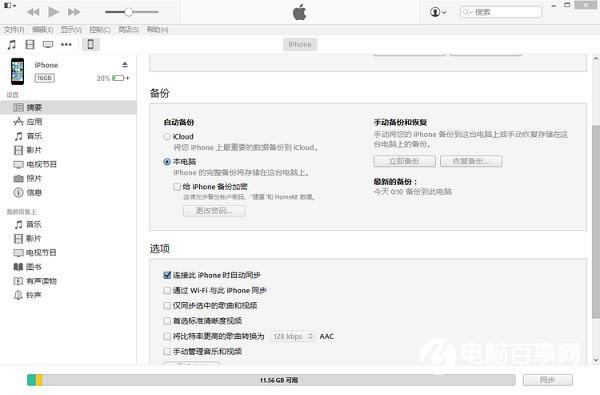Toggle 通过 Wi-Fi 与此 iPhone 同步 checkbox
Image resolution: width=600 pixels, height=395 pixels.
pos(167,291)
